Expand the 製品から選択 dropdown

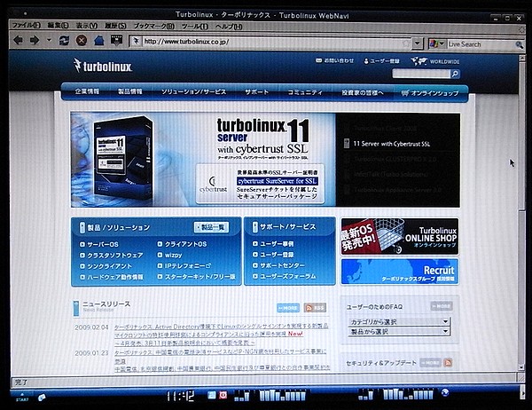pos(399,332)
